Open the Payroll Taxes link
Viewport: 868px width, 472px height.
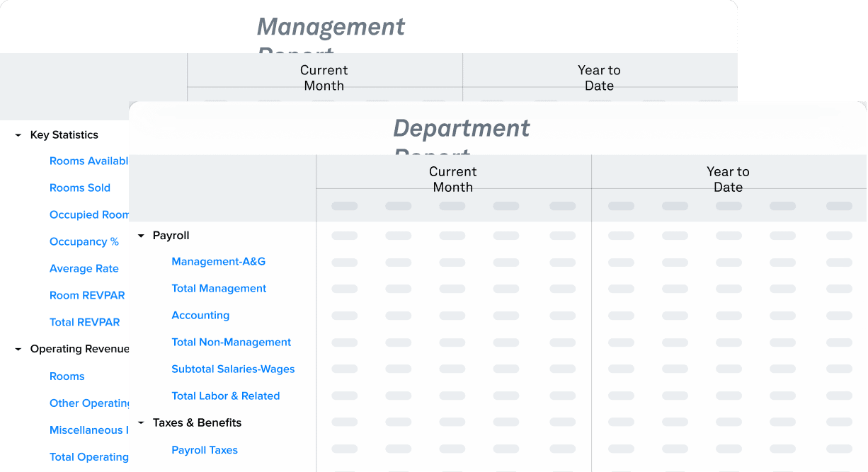click(205, 450)
